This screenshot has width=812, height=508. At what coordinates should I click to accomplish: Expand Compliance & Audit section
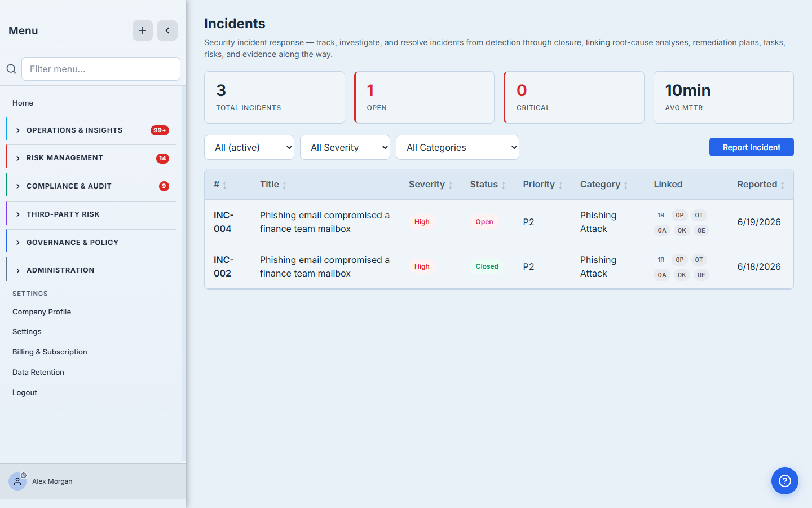91,186
